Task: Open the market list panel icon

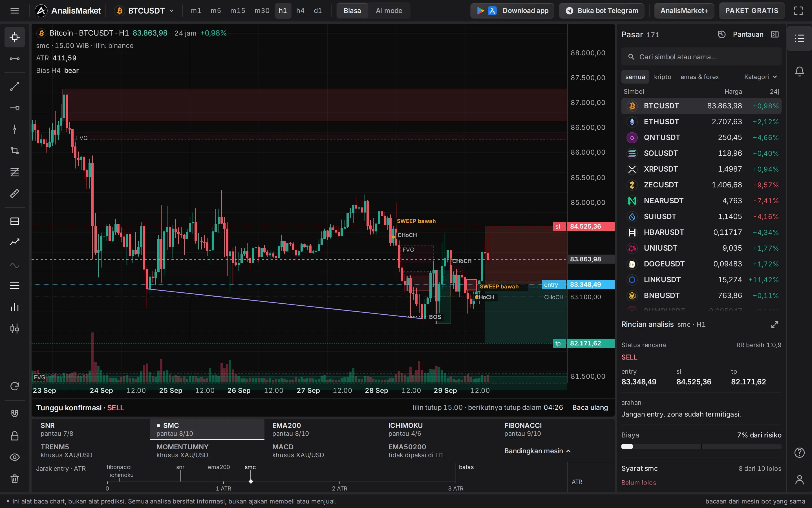Action: coord(800,38)
